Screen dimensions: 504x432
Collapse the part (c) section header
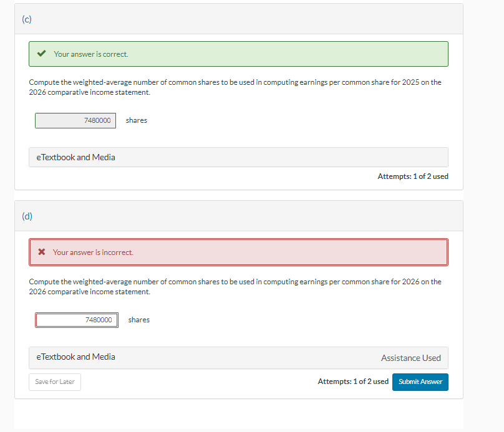pyautogui.click(x=239, y=19)
